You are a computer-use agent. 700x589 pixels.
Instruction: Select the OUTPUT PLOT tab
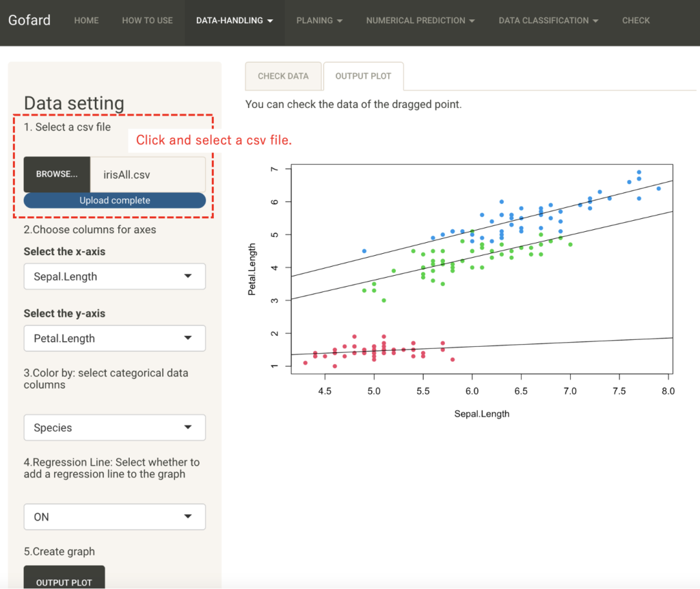tap(363, 76)
